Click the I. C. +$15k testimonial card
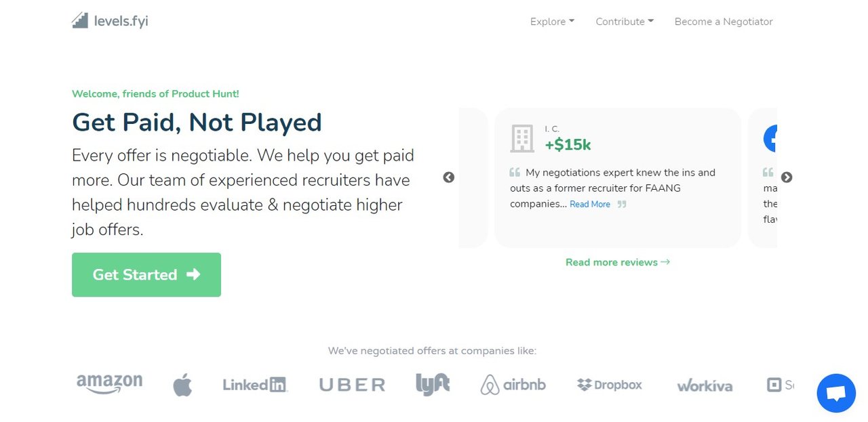This screenshot has height=422, width=868. (x=618, y=177)
